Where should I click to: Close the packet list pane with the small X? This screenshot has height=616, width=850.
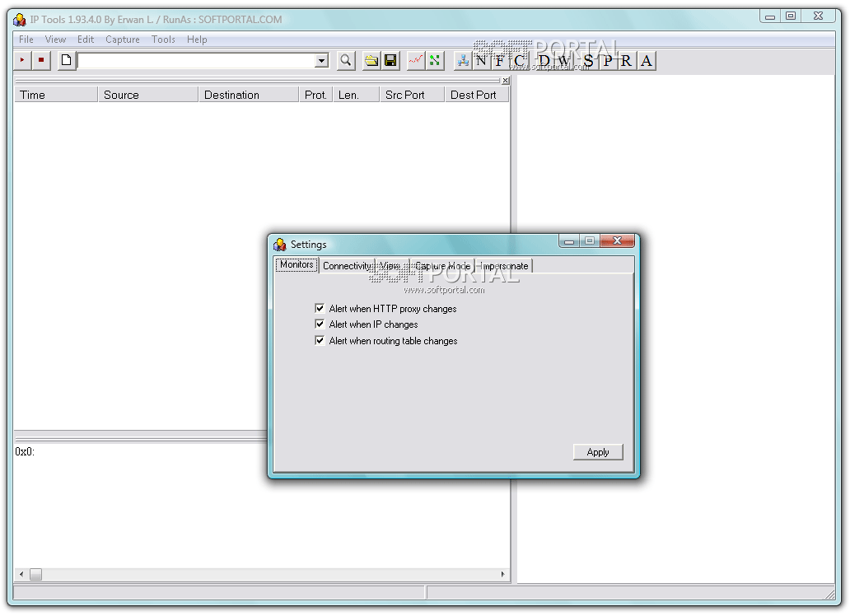click(x=505, y=80)
